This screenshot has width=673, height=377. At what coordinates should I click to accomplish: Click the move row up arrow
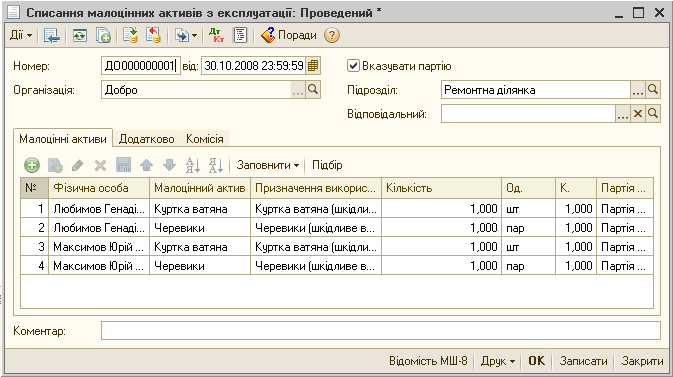point(147,165)
